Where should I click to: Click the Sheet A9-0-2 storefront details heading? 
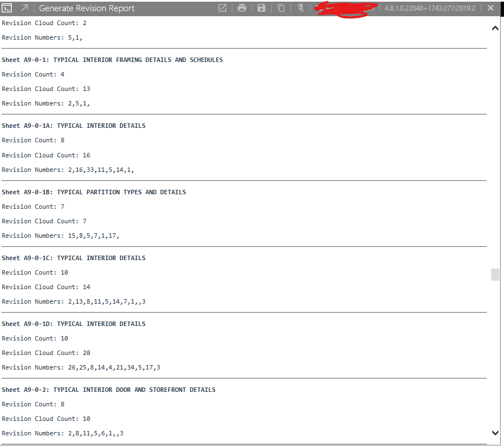[109, 389]
